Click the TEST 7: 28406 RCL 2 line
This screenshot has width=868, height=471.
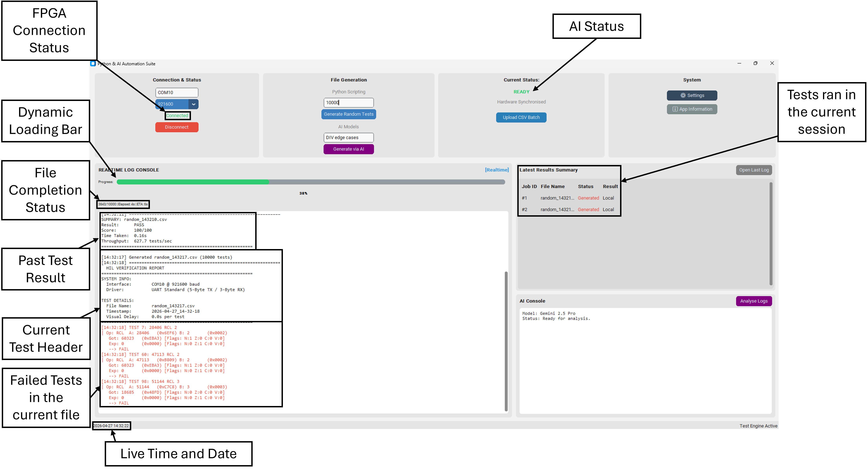pos(139,327)
